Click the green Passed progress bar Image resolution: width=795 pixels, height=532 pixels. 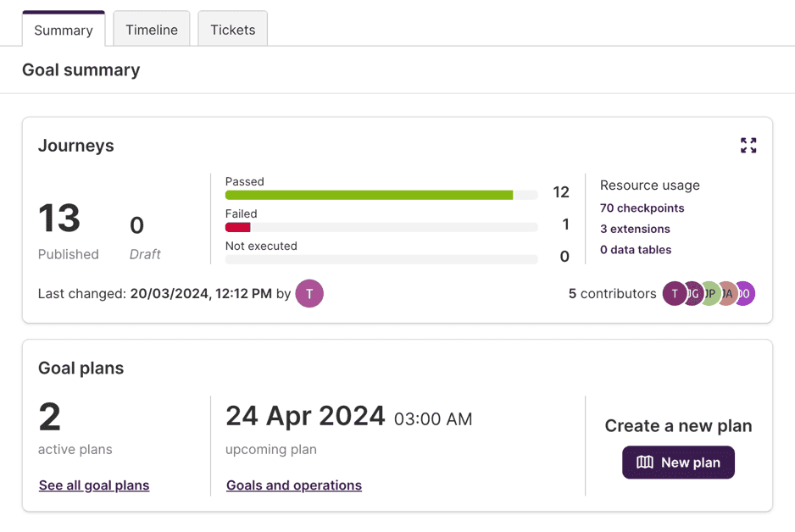[369, 195]
